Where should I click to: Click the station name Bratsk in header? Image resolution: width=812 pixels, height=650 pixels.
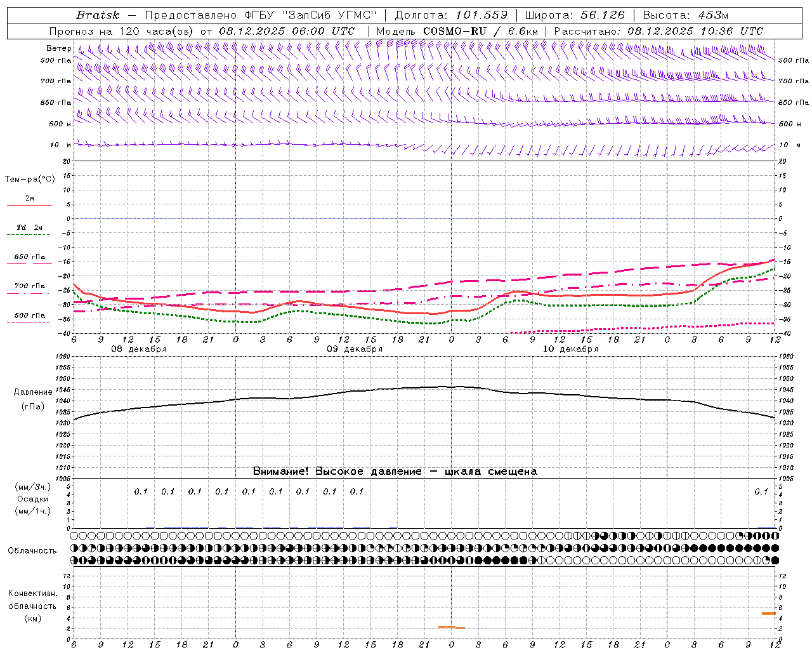pyautogui.click(x=98, y=15)
